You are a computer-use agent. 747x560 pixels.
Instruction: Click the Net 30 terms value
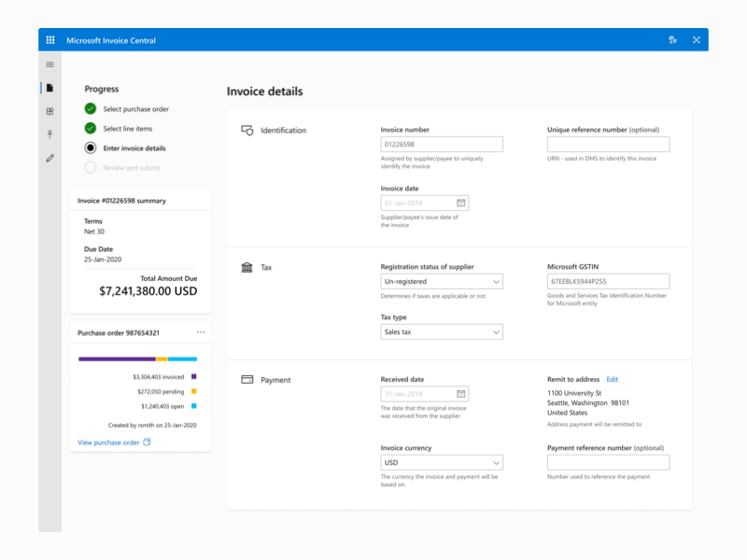(x=94, y=231)
